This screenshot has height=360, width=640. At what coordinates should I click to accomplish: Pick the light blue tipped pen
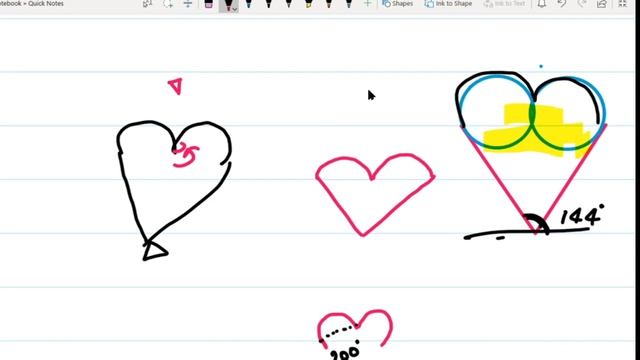[x=249, y=4]
